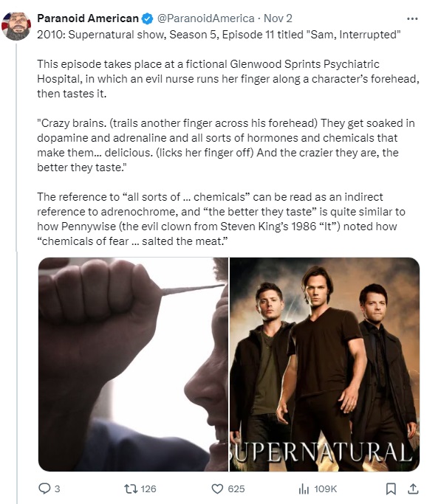Viewport: 441px width, 504px height.
Task: Open the three-dot more options menu
Action: pyautogui.click(x=412, y=18)
